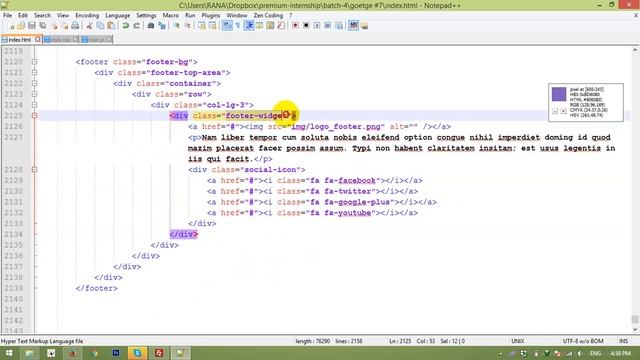Image resolution: width=640 pixels, height=360 pixels.
Task: Click the vertical scrollbar thumb
Action: coord(635,319)
